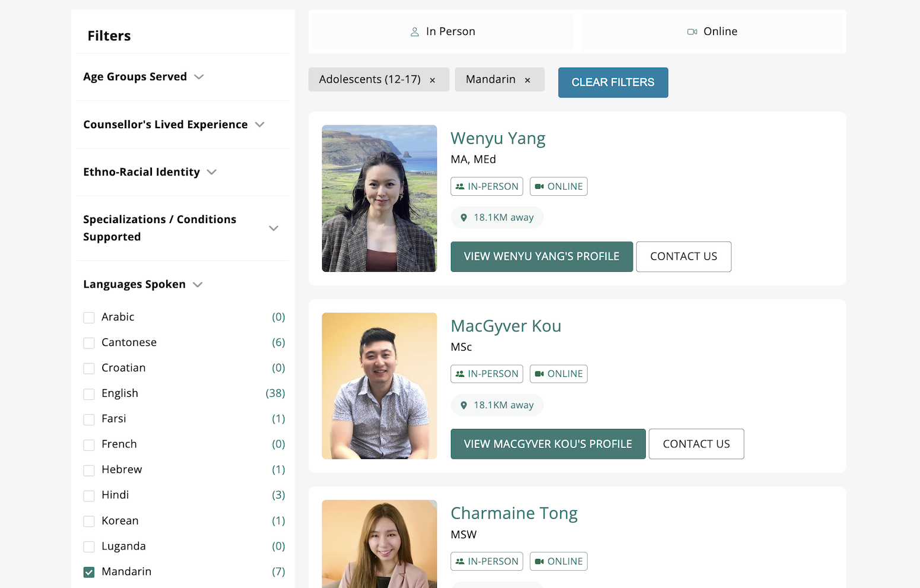Expand Counsellor's Lived Experience filter
The image size is (920, 588).
[260, 125]
